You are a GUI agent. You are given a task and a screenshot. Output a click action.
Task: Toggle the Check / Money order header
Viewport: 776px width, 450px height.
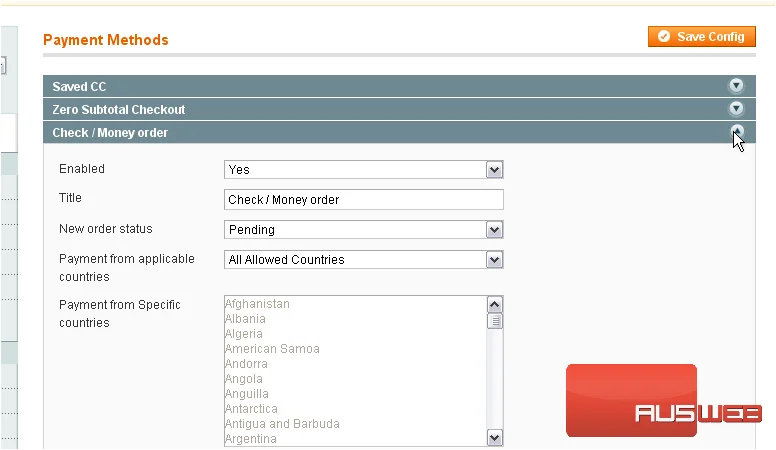click(399, 133)
